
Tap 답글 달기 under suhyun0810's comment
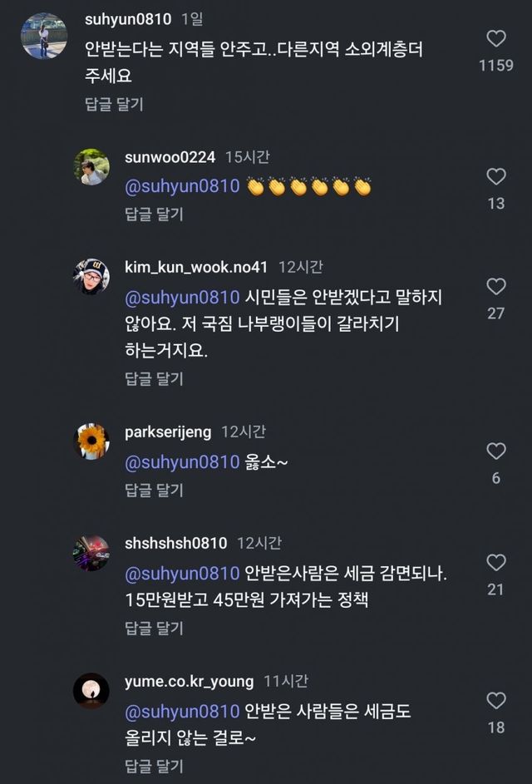[x=114, y=104]
